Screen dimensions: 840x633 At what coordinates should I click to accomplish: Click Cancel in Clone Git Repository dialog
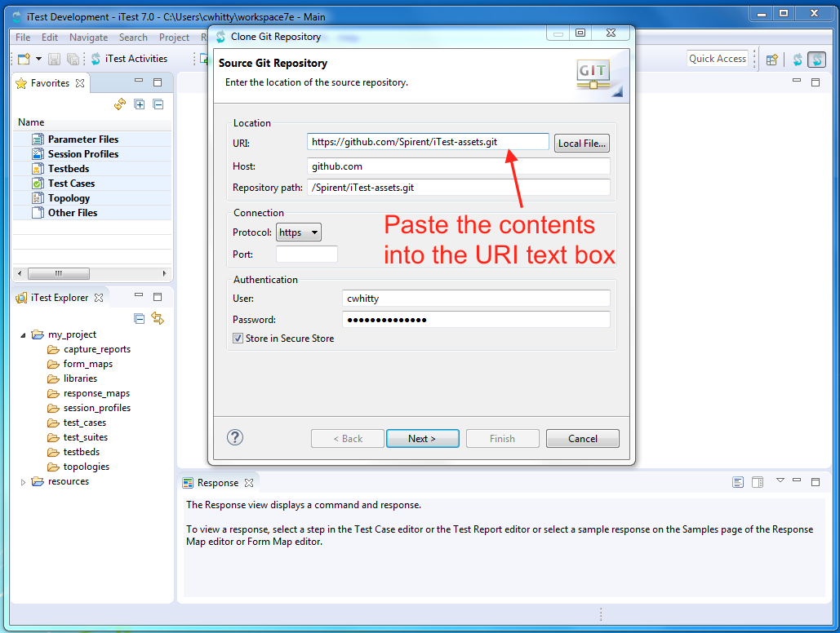pyautogui.click(x=582, y=439)
